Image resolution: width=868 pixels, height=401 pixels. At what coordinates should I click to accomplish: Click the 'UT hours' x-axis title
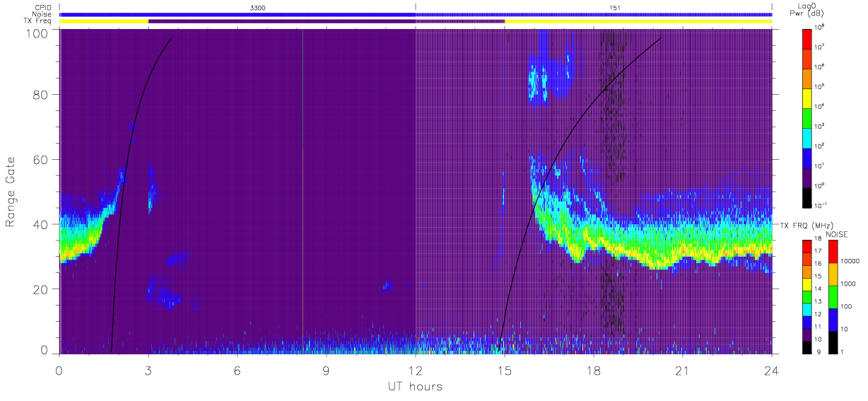click(416, 387)
